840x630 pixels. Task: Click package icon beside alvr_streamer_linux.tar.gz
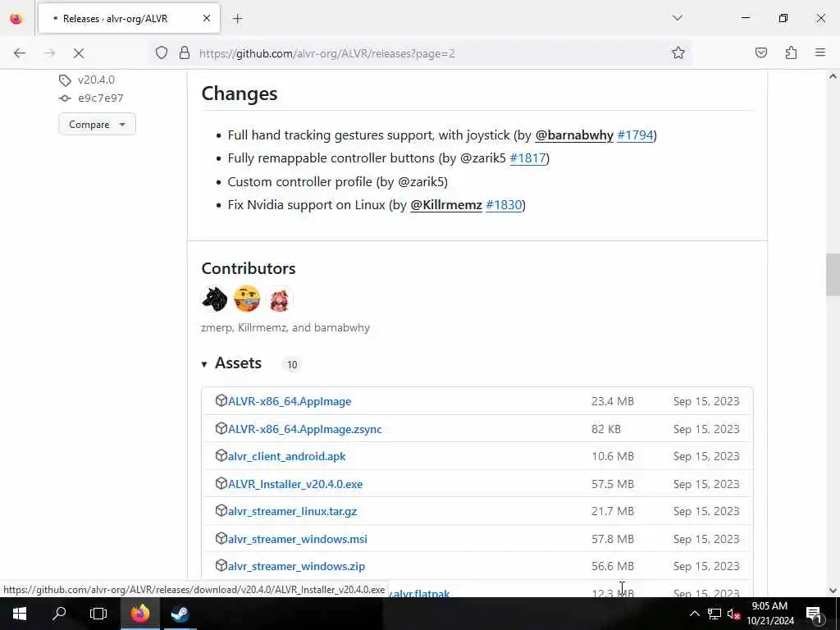pyautogui.click(x=221, y=511)
